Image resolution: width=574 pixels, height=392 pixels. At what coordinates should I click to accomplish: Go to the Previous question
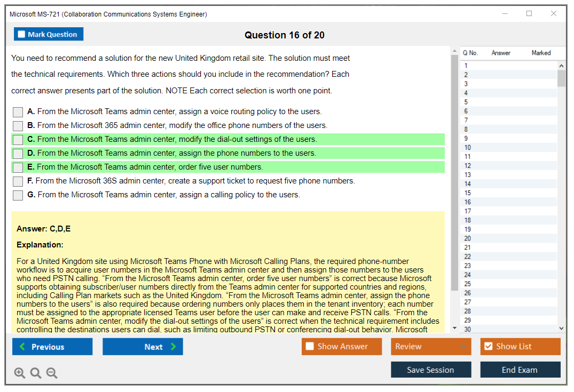click(52, 347)
